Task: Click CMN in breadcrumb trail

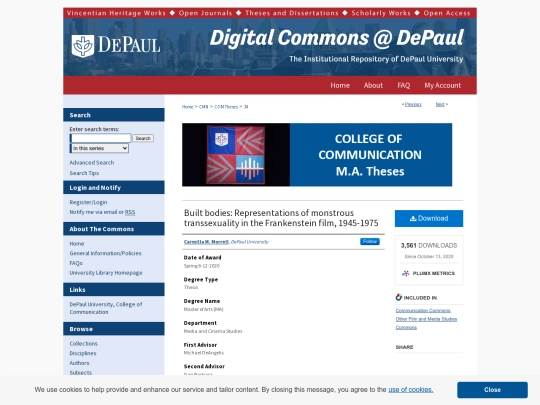Action: pyautogui.click(x=204, y=107)
